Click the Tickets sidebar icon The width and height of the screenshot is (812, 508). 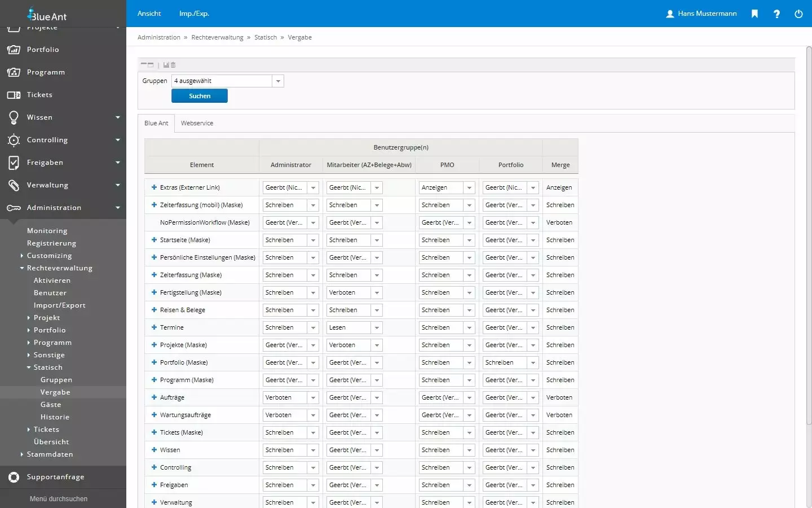tap(14, 95)
